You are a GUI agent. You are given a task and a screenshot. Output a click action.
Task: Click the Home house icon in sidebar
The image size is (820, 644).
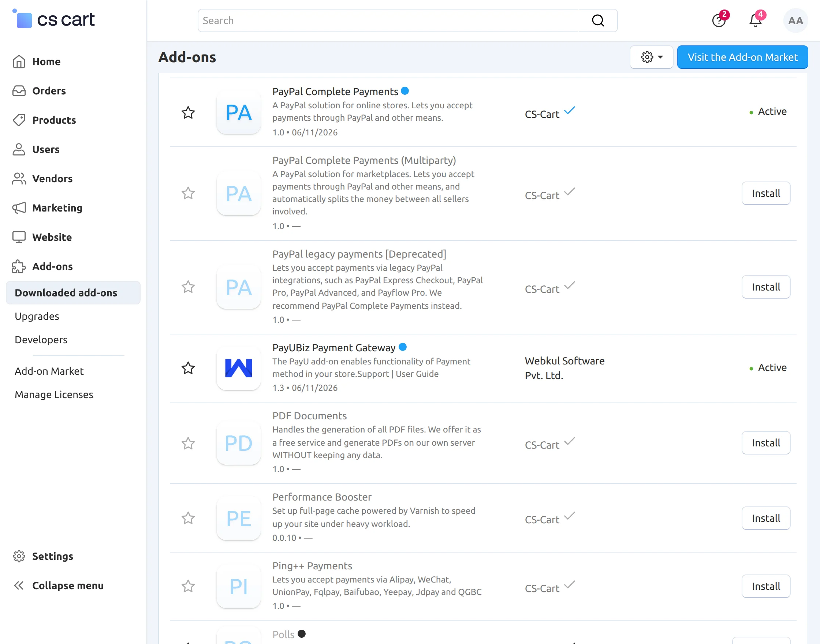(x=19, y=61)
